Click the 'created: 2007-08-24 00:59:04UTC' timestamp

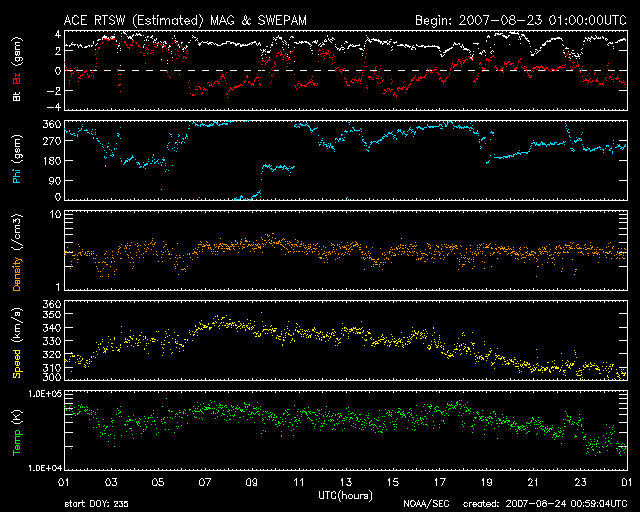545,504
